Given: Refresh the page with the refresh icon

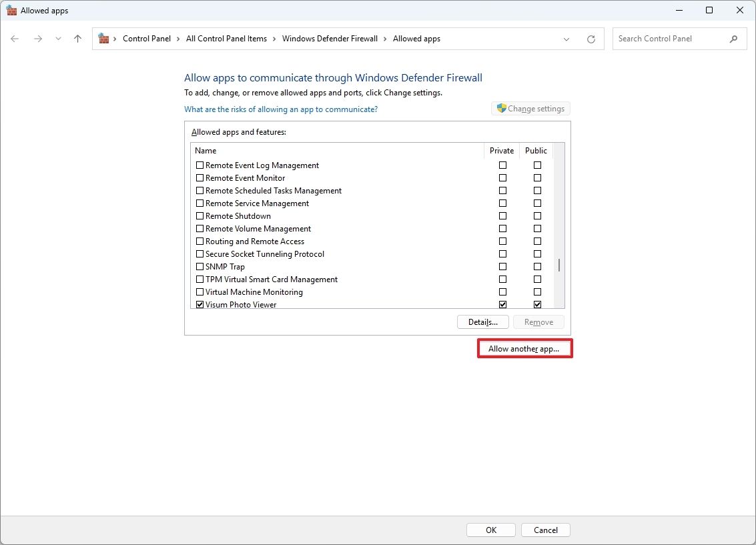Looking at the screenshot, I should pos(591,39).
